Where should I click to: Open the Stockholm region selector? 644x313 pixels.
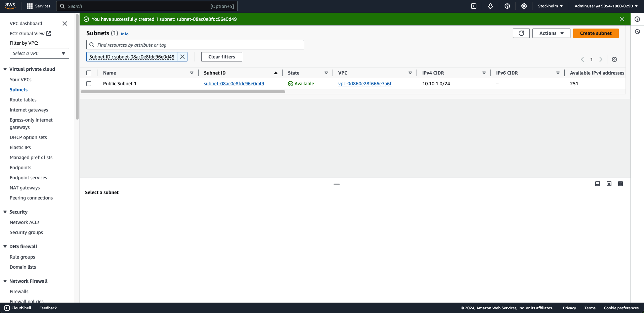tap(550, 6)
